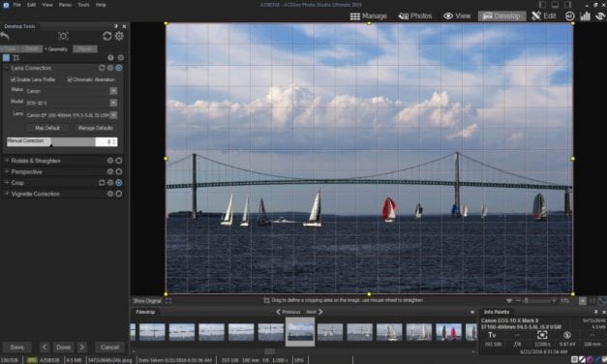
Task: Toggle Perspective enable circle
Action: point(119,171)
